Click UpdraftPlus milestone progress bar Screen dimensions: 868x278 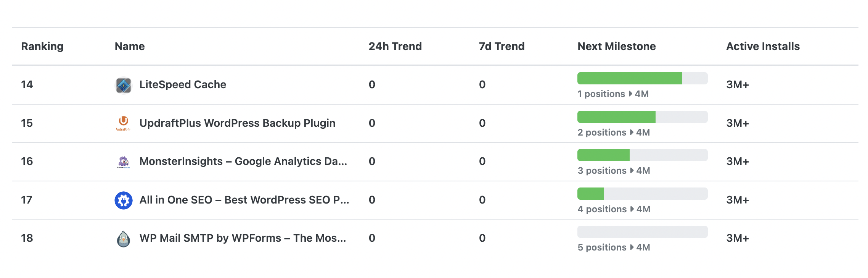[642, 117]
